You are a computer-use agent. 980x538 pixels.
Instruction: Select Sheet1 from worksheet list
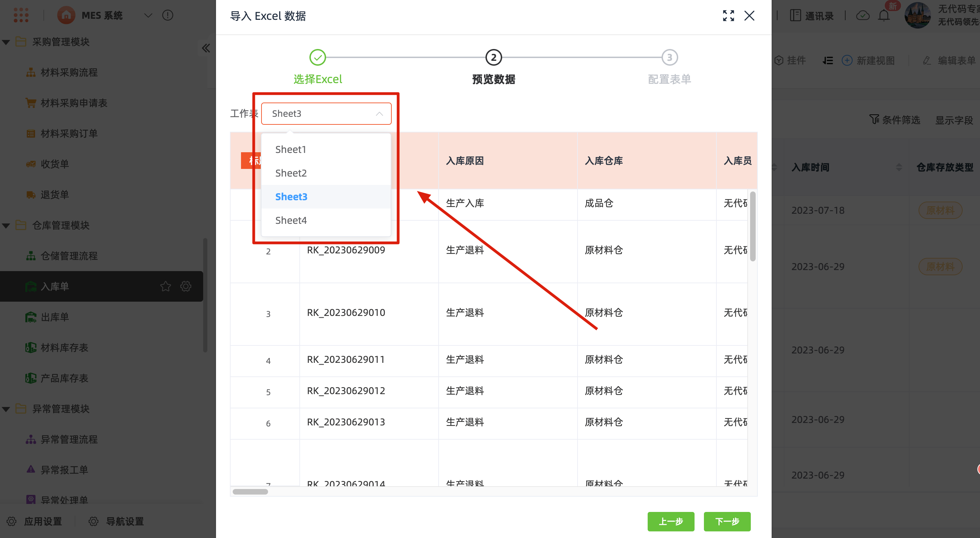pos(291,149)
